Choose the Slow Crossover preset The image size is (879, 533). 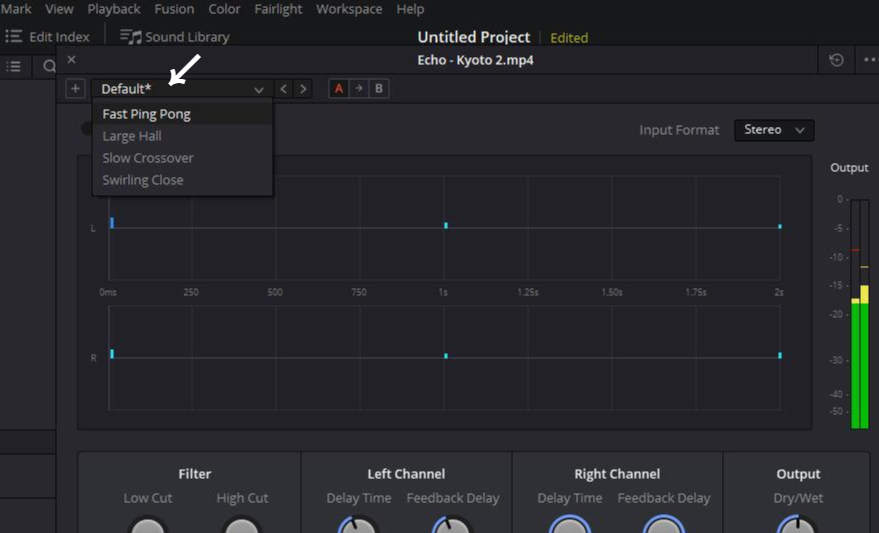[x=182, y=158]
